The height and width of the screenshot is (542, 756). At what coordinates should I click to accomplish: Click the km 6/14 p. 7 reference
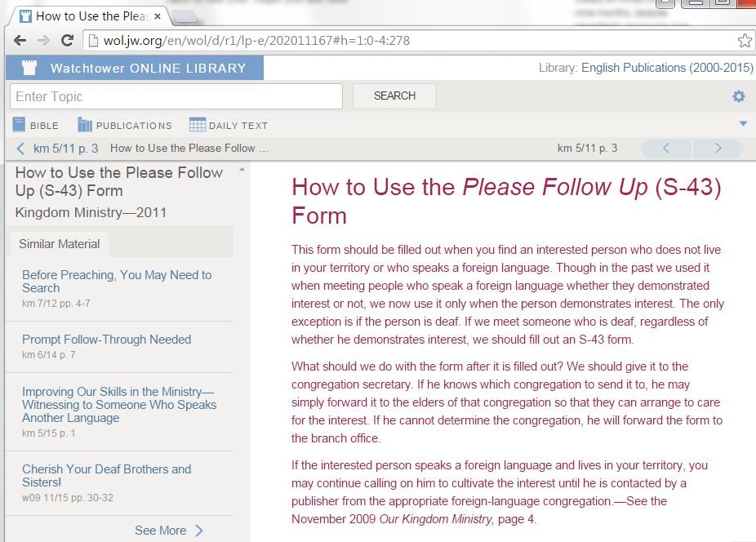click(49, 355)
